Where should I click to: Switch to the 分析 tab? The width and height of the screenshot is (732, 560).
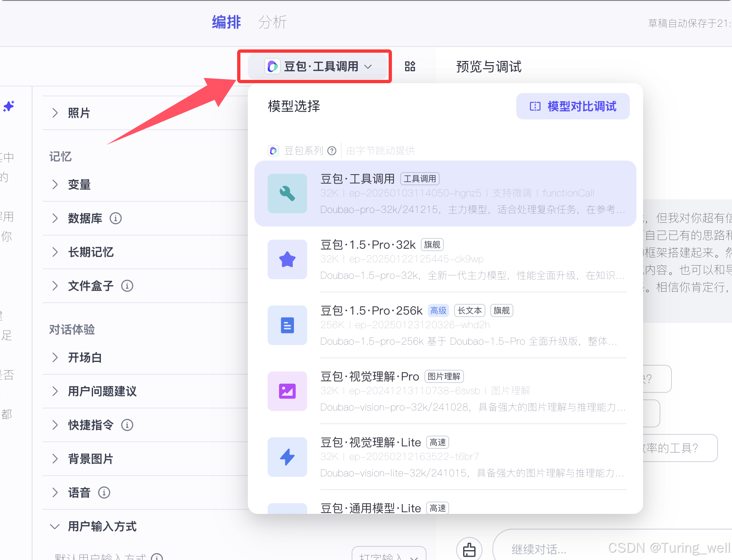[x=272, y=22]
